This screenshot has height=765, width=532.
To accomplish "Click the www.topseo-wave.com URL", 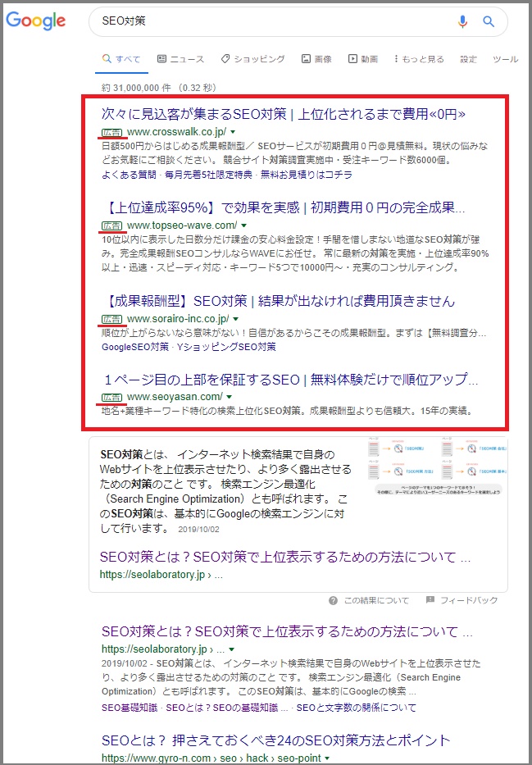I will coord(182,225).
